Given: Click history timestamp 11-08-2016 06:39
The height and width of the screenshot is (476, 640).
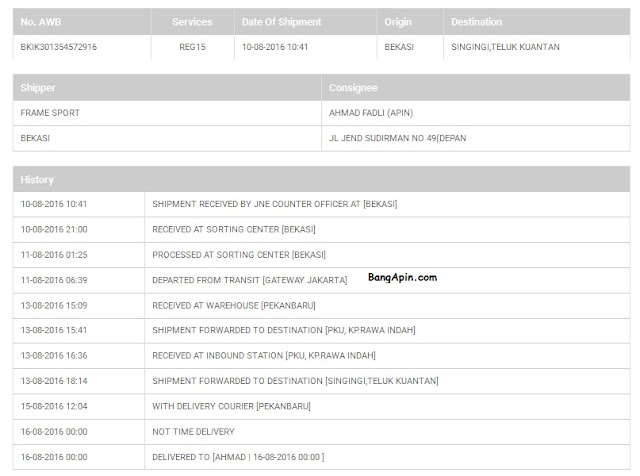Looking at the screenshot, I should 54,280.
